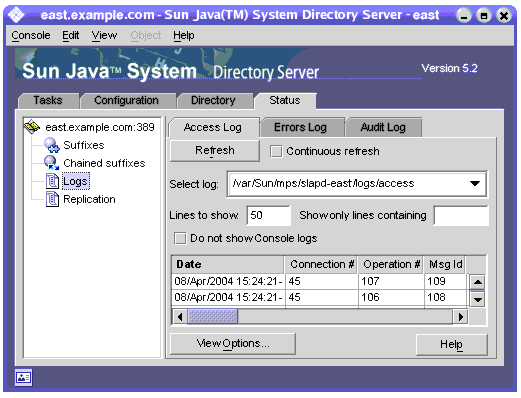
Task: Minimize the Directory Server window
Action: pyautogui.click(x=464, y=15)
